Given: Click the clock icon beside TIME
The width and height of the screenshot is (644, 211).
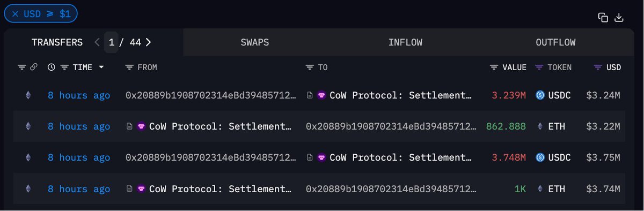Looking at the screenshot, I should pos(51,67).
